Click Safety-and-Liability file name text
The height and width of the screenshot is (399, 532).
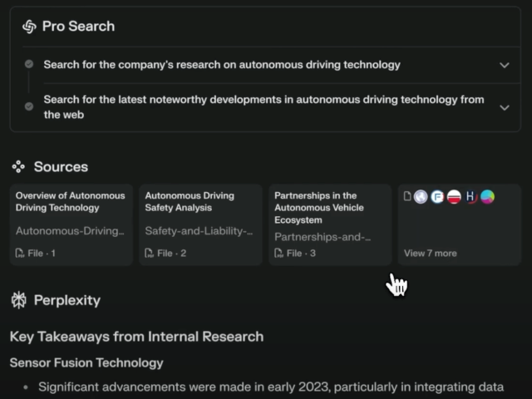point(199,231)
